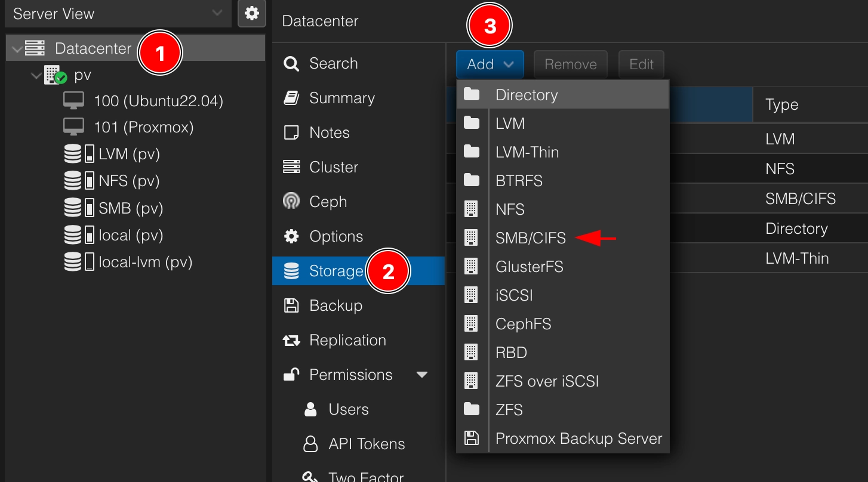Click the storage icon for NFS (pv)
This screenshot has height=482, width=868.
pos(73,181)
